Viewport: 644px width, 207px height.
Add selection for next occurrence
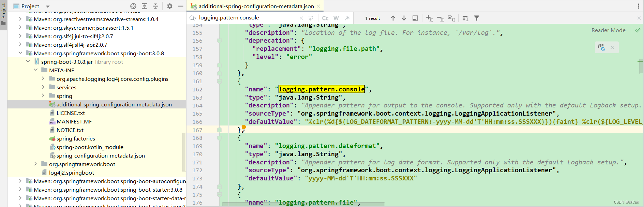(430, 18)
